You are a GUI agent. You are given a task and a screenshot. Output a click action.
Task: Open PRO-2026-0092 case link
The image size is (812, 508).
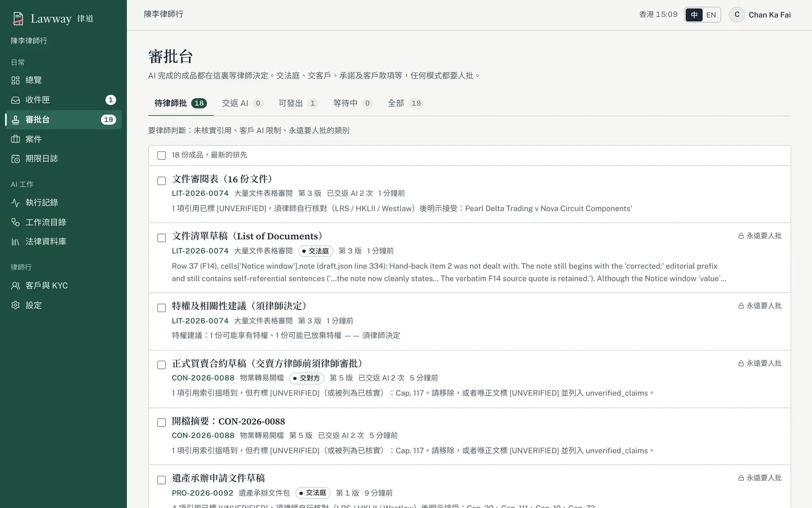pyautogui.click(x=203, y=493)
